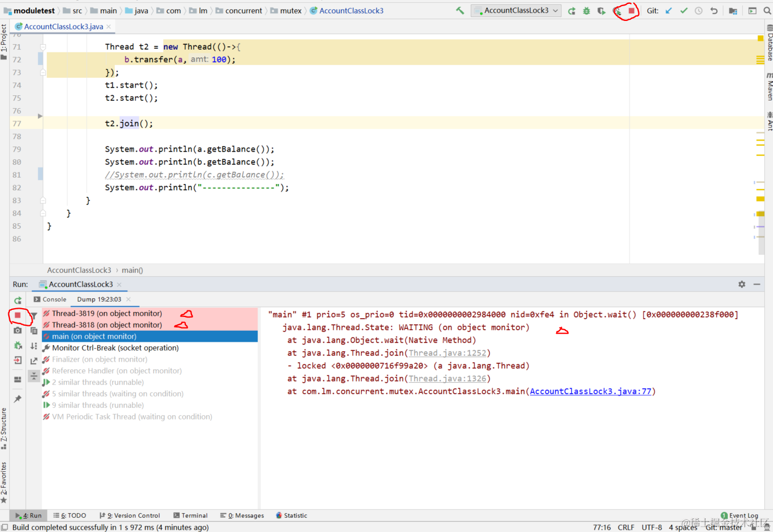This screenshot has width=773, height=532.
Task: Open the Messages tool window
Action: (242, 515)
